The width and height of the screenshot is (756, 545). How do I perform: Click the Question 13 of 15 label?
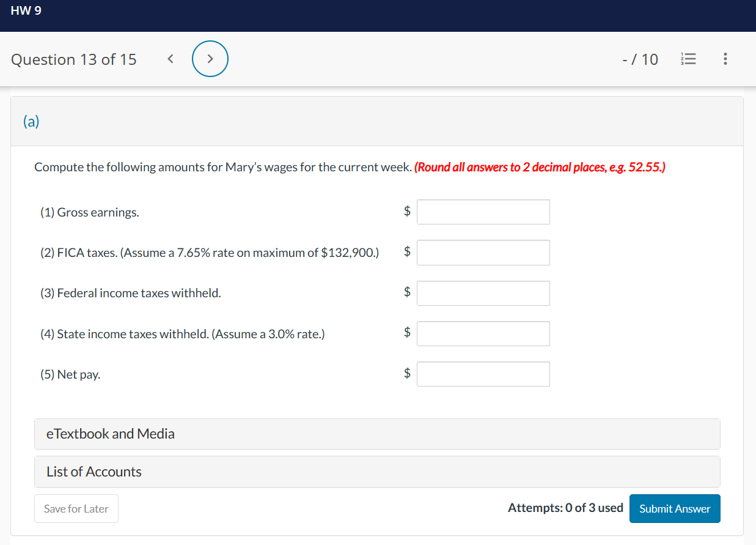pyautogui.click(x=74, y=59)
